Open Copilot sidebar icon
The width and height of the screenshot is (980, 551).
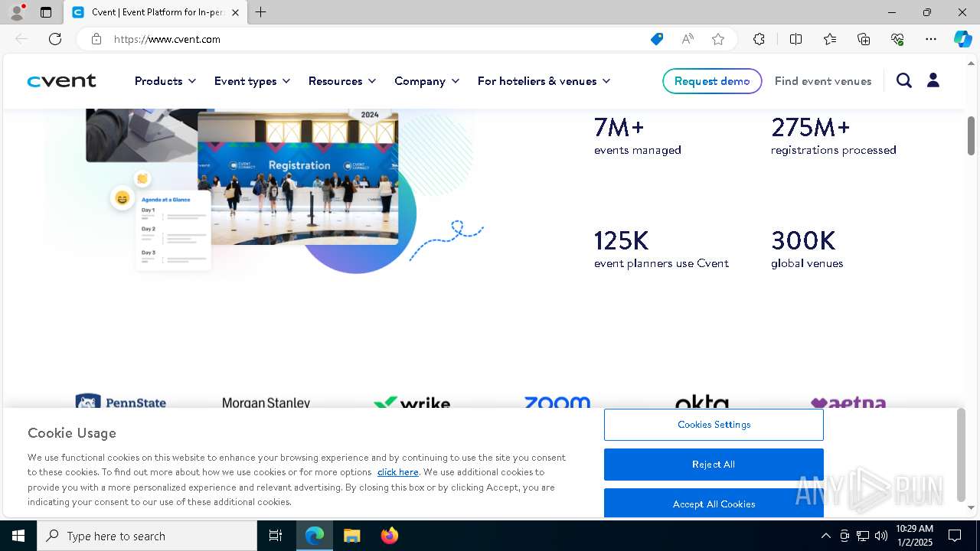(962, 39)
